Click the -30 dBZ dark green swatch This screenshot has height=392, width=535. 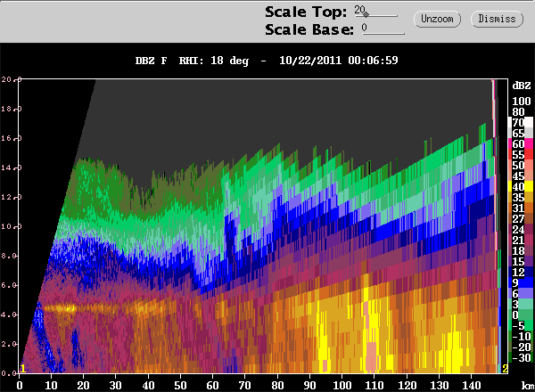click(521, 357)
